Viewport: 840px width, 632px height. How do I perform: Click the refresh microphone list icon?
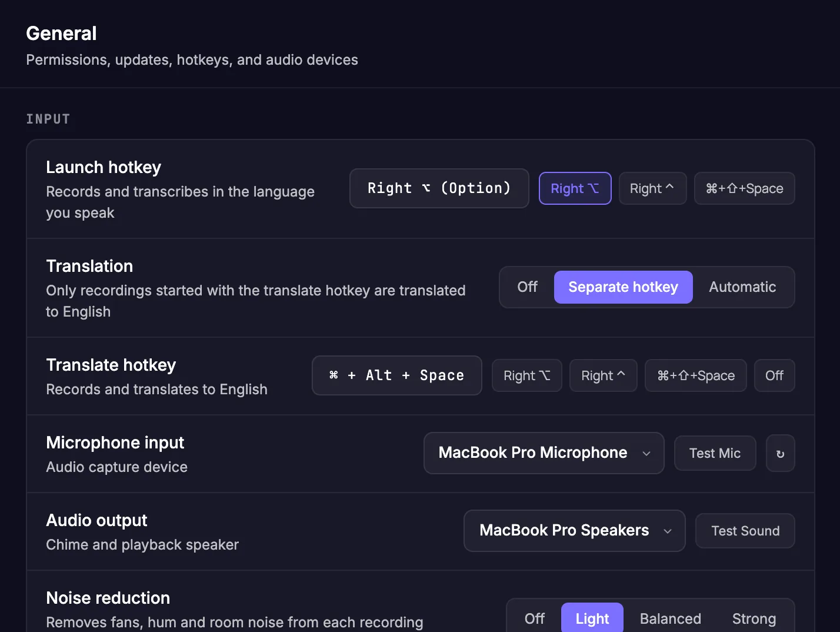tap(780, 453)
